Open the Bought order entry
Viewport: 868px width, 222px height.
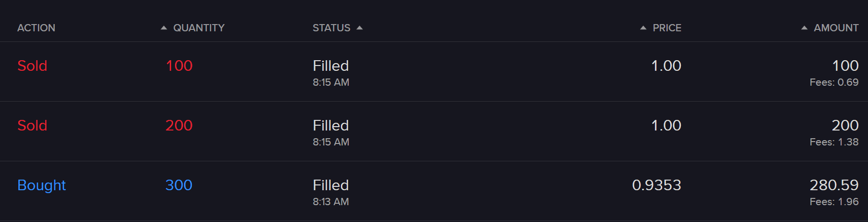click(41, 185)
